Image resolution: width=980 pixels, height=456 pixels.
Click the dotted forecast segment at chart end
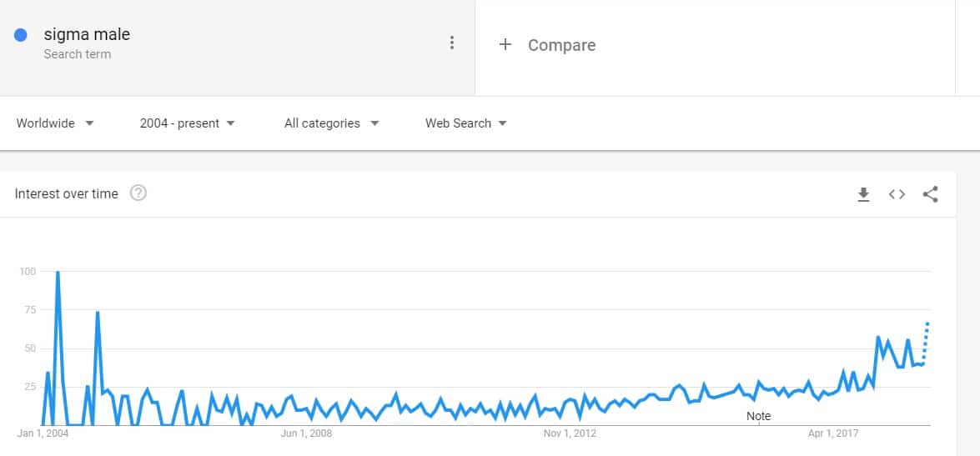926,343
